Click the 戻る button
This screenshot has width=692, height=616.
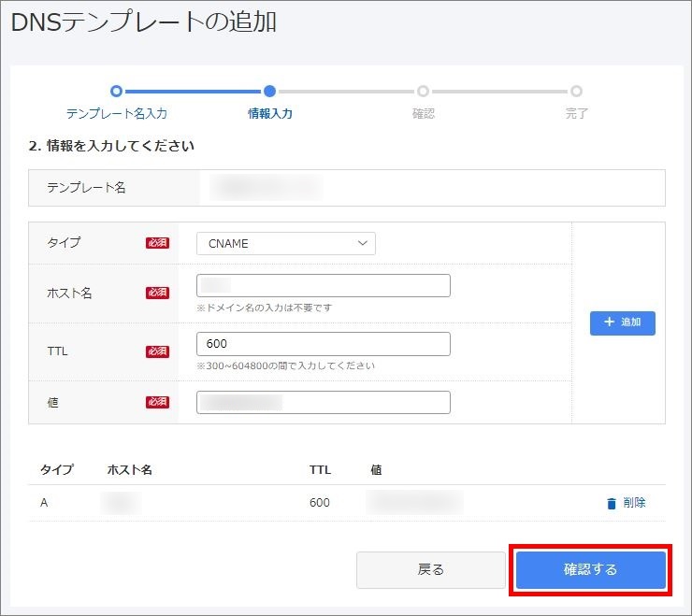click(431, 569)
